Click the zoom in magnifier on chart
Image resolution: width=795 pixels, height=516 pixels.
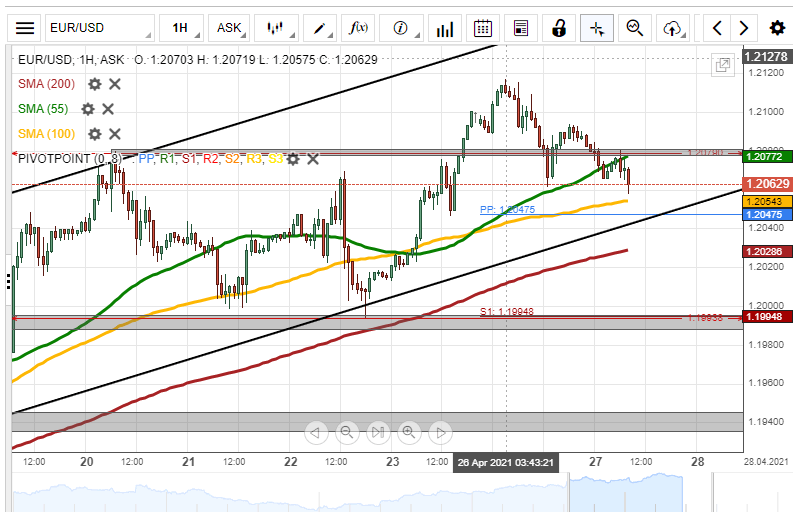tap(408, 432)
